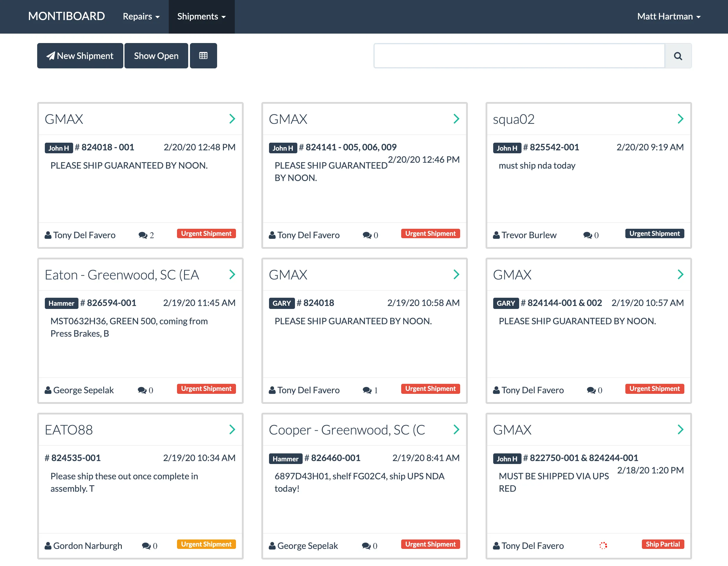Image resolution: width=728 pixels, height=566 pixels.
Task: Click user icon beside George Sepelak on Cooper card
Action: click(272, 546)
